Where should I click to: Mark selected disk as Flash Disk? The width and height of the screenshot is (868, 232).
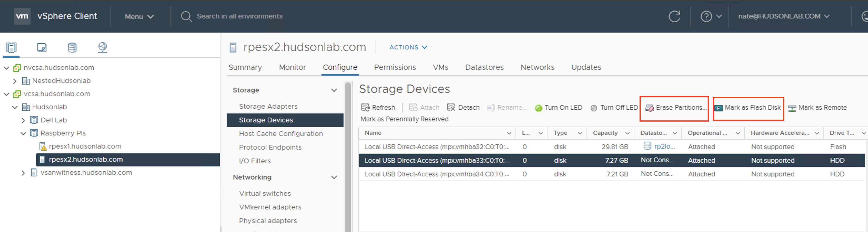[748, 108]
